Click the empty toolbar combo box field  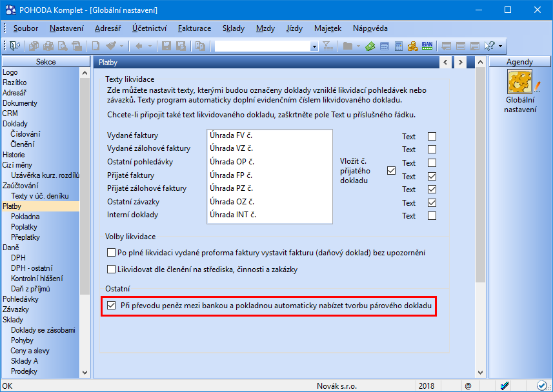pyautogui.click(x=263, y=46)
